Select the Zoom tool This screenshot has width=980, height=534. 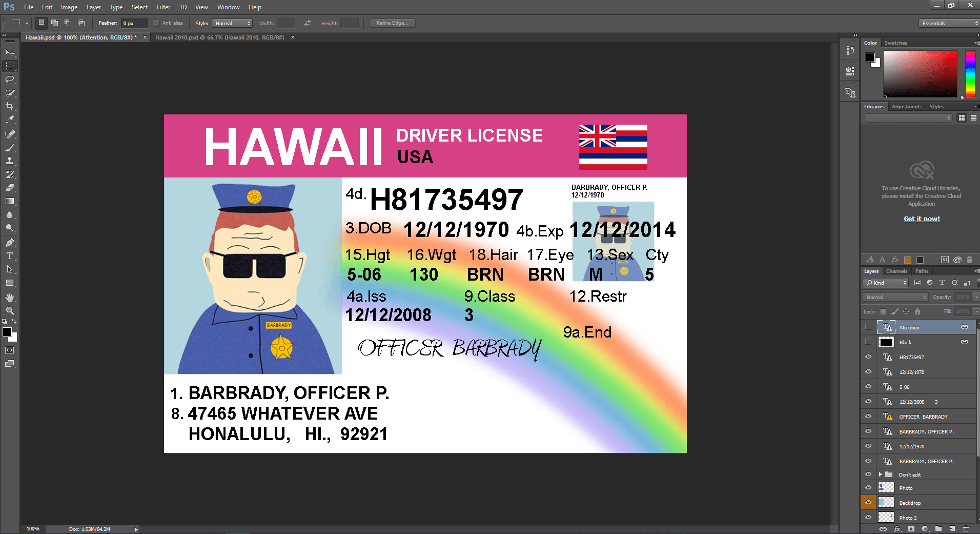point(9,310)
